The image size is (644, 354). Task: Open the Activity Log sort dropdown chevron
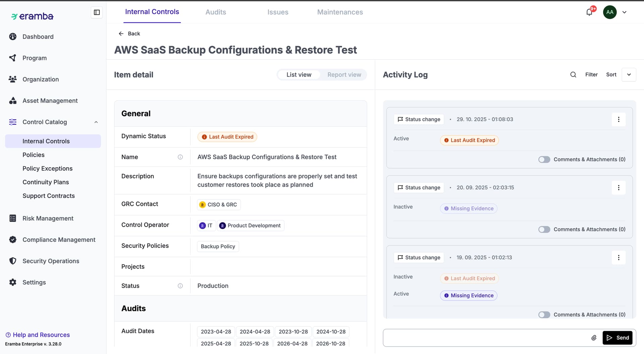click(629, 75)
